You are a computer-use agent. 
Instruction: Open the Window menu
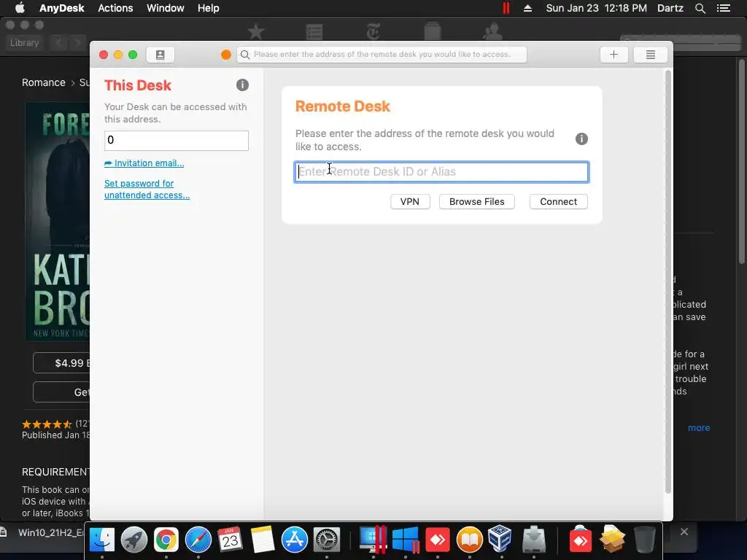click(166, 8)
